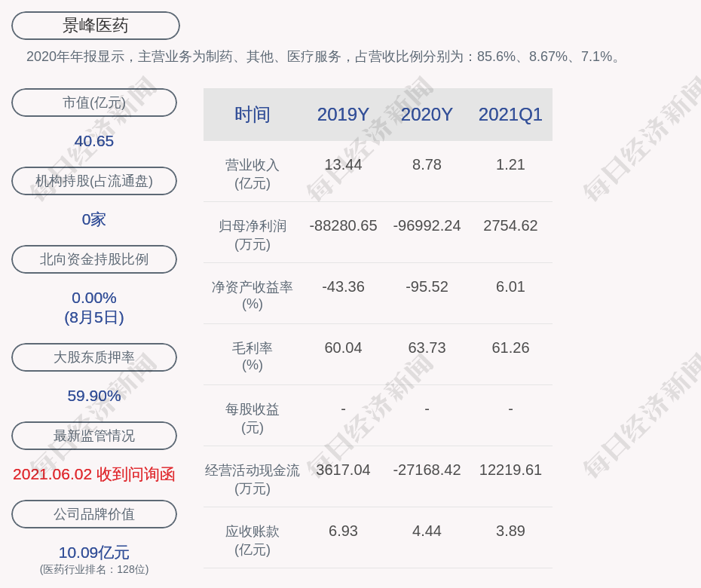Click the 公司品牌价值 pill label
The height and width of the screenshot is (588, 701).
94,514
